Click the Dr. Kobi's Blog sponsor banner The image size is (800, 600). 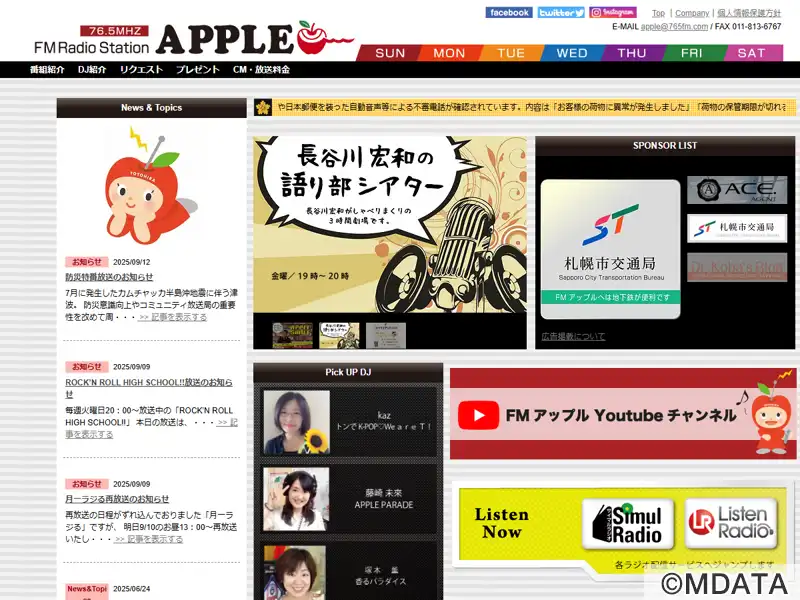tap(737, 267)
